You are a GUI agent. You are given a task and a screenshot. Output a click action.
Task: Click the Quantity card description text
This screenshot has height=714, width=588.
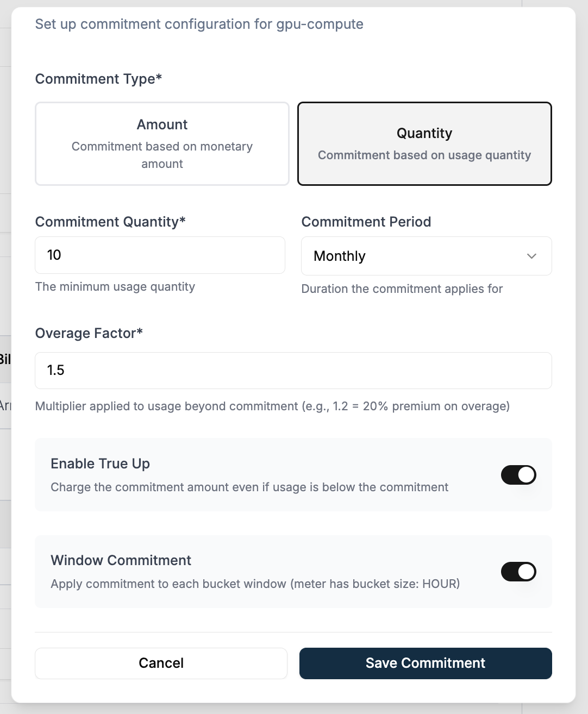click(x=424, y=155)
